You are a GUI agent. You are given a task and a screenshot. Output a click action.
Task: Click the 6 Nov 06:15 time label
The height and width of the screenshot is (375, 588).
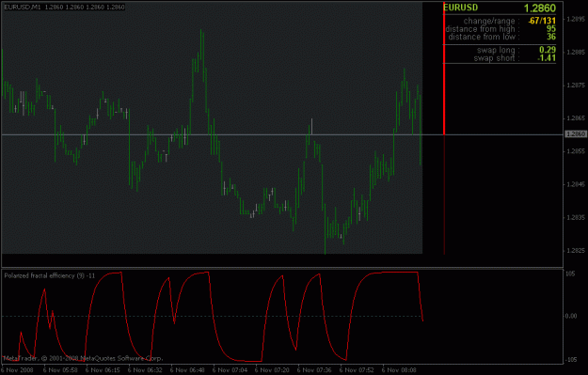103,370
